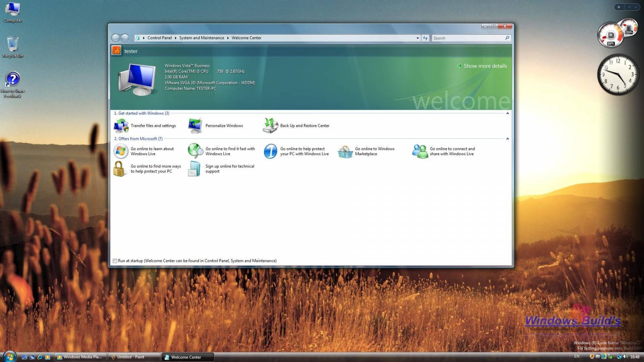Click the sidebar next gadgets arrow
644x362 pixels.
pyautogui.click(x=636, y=7)
